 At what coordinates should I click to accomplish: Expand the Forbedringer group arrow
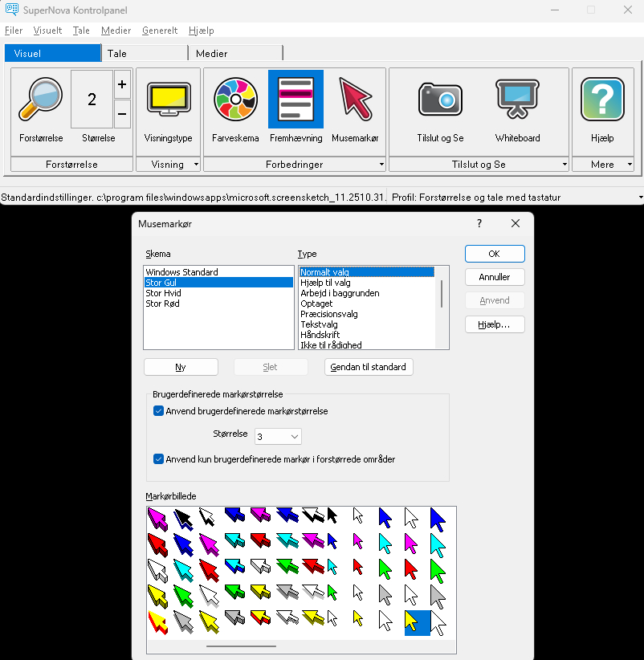click(x=381, y=165)
